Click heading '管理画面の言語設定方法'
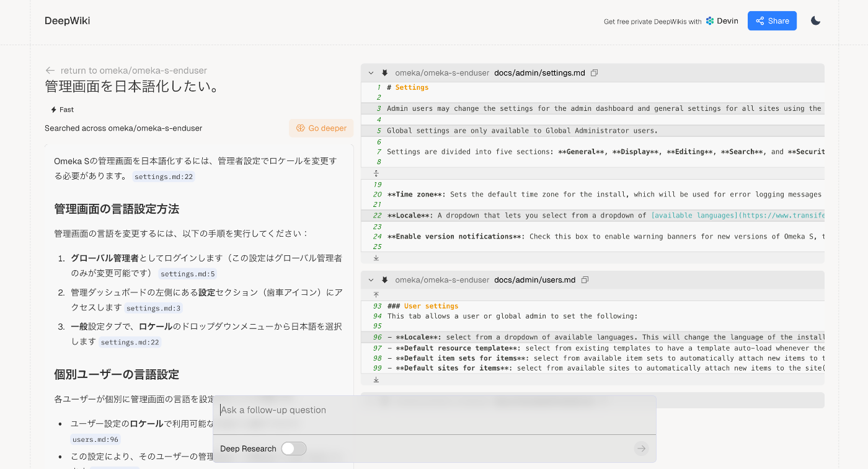Image resolution: width=868 pixels, height=469 pixels. [x=117, y=209]
